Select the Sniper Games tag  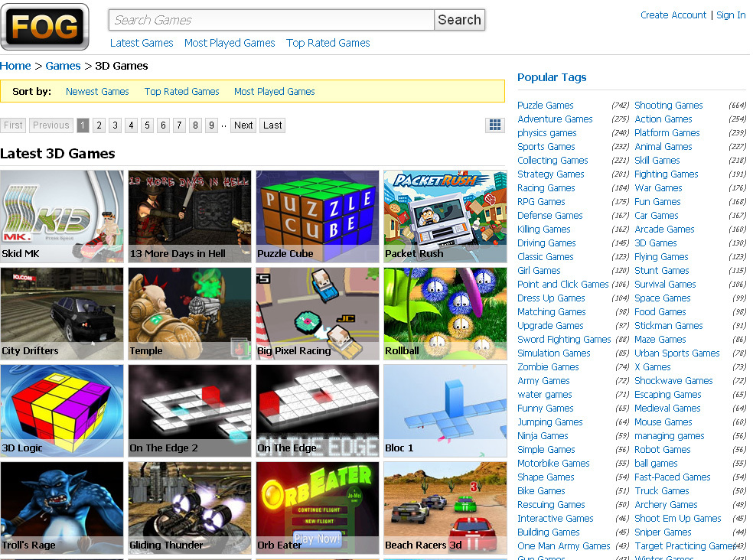click(663, 532)
